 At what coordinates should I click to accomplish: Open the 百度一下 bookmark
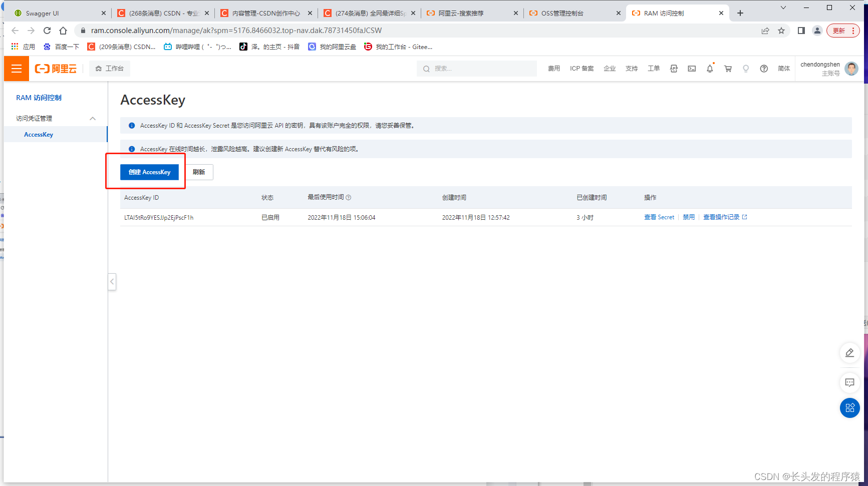[61, 47]
